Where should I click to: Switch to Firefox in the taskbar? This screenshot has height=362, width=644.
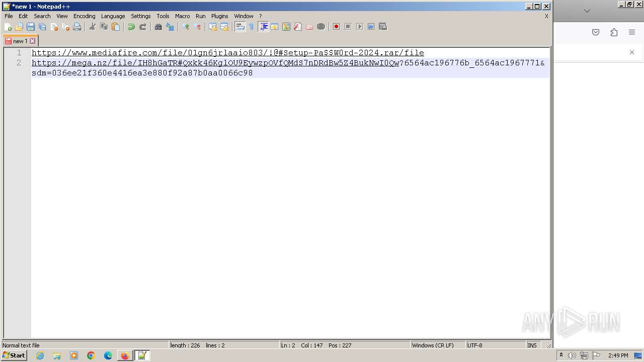pyautogui.click(x=125, y=355)
